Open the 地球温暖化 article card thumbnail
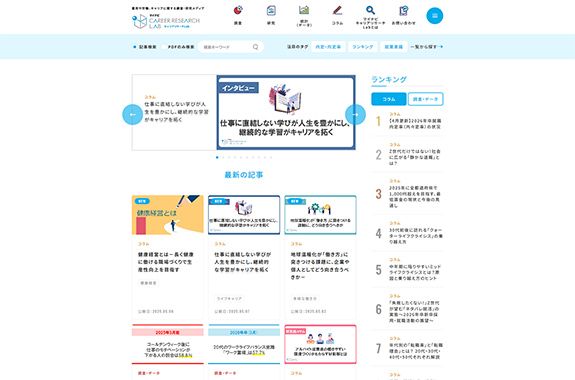This screenshot has width=575, height=380. click(x=320, y=215)
